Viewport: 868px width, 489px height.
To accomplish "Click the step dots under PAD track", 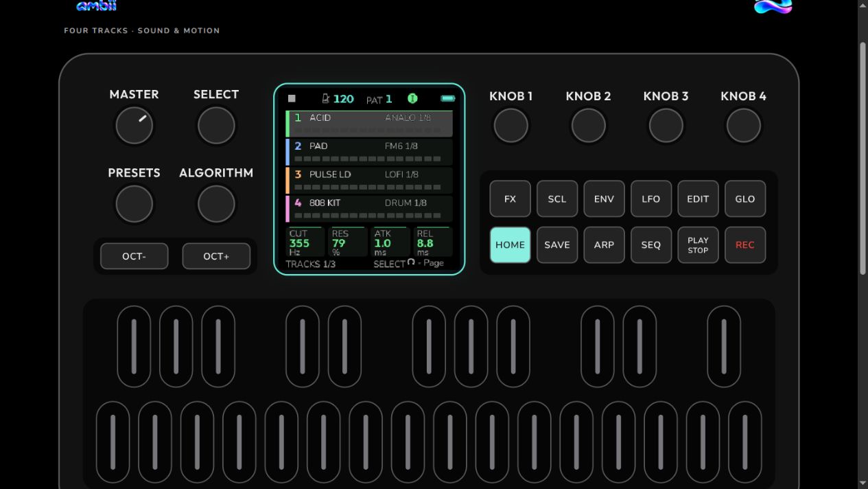I will (367, 159).
